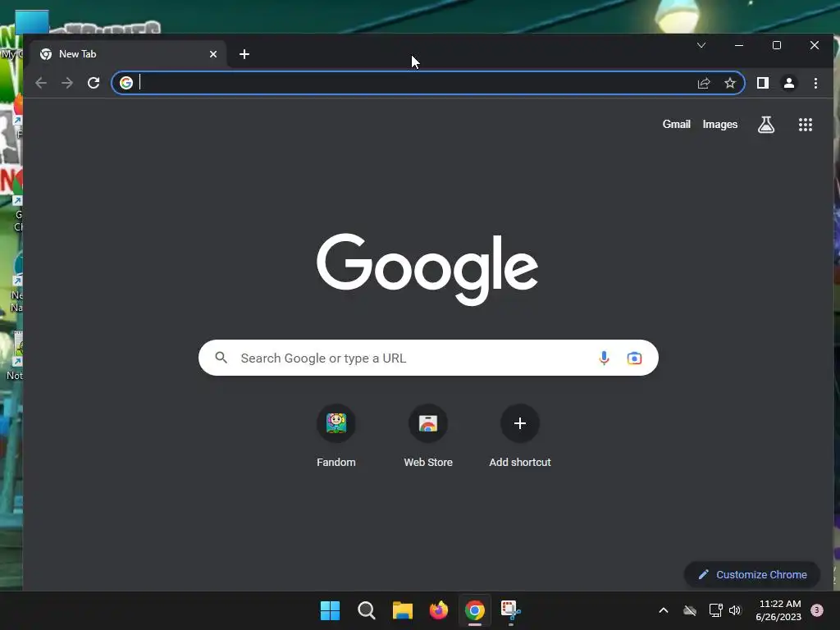Open the Web Store shortcut
The image size is (840, 630).
[x=428, y=436]
